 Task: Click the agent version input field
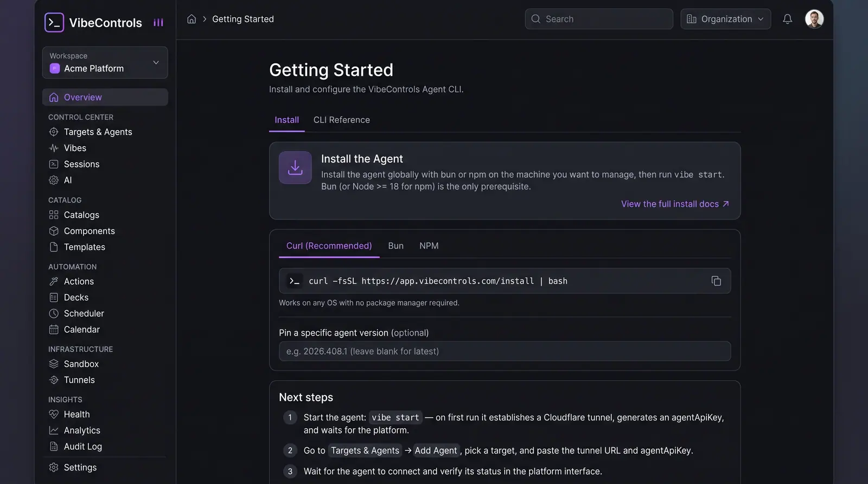click(505, 351)
